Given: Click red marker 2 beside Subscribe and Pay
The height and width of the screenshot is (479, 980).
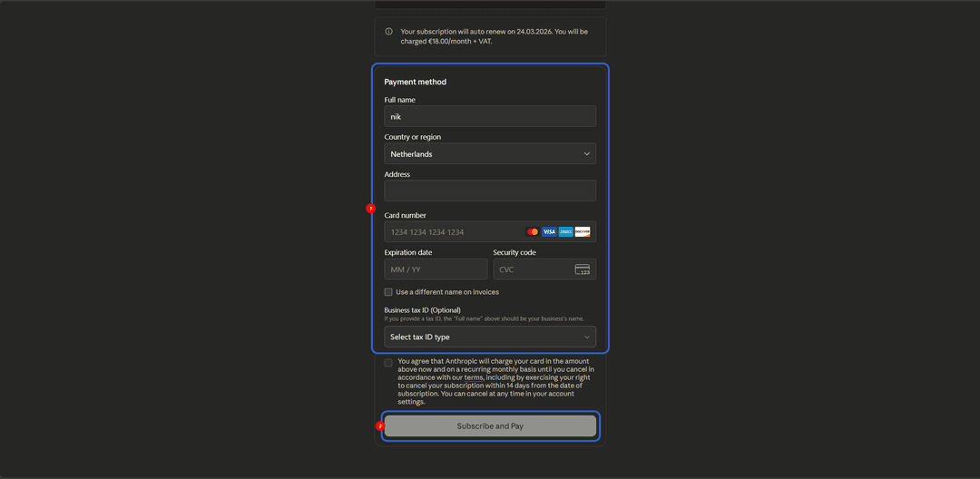Looking at the screenshot, I should pyautogui.click(x=379, y=425).
